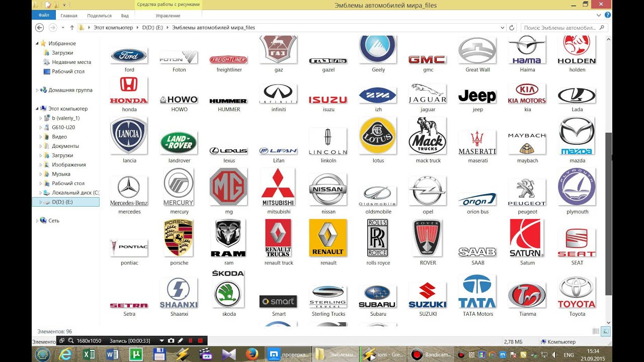This screenshot has width=644, height=362.
Task: Switch to the проверка taskbar window
Action: click(288, 354)
